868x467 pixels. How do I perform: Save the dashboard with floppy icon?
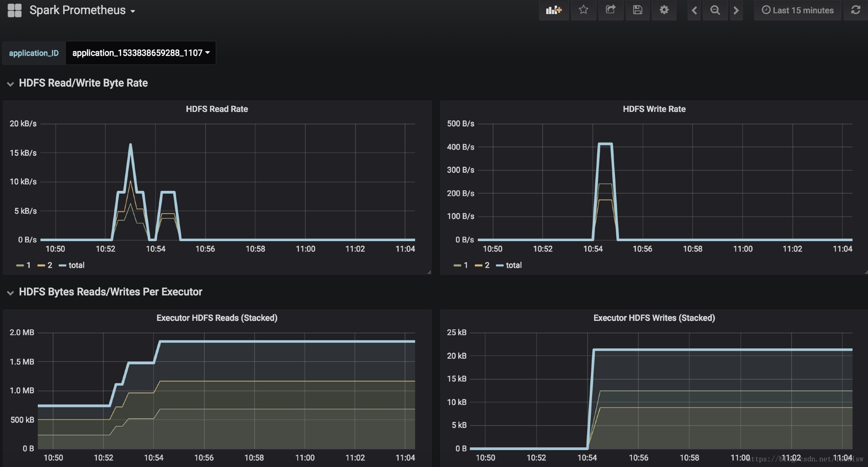637,10
